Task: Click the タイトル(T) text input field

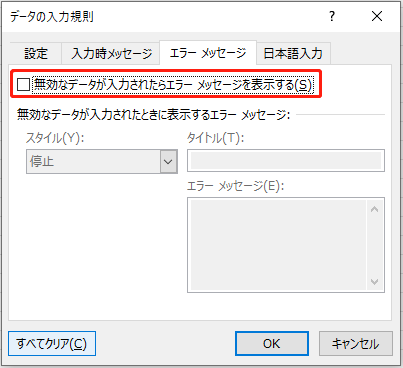Action: [286, 161]
